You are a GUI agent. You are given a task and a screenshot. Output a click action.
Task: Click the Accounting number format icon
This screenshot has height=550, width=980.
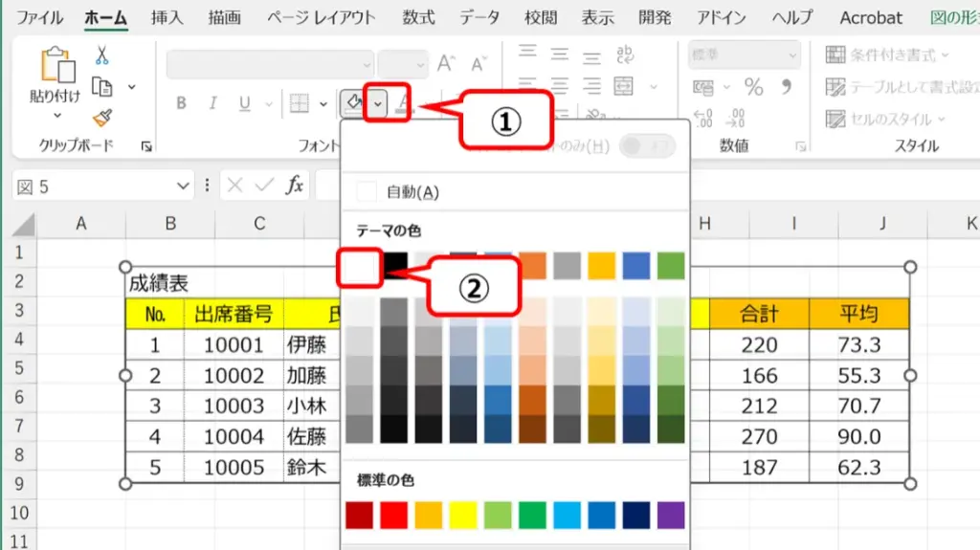(703, 87)
